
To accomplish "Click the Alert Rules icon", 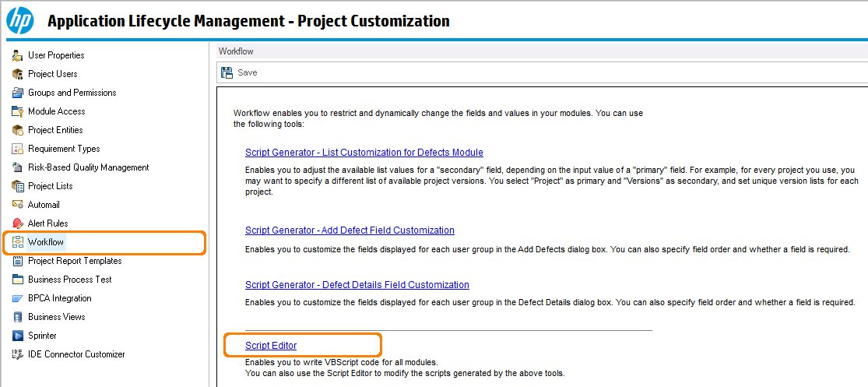I will point(18,223).
